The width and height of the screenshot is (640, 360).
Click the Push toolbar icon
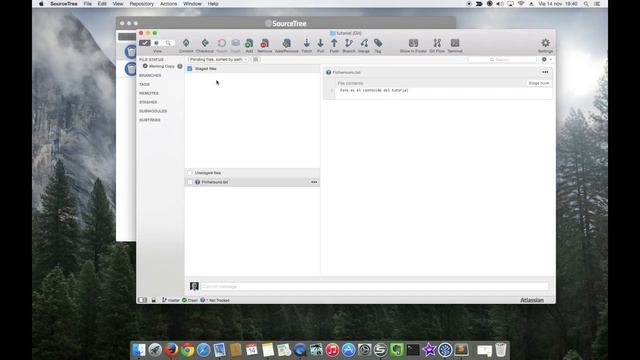(x=334, y=43)
